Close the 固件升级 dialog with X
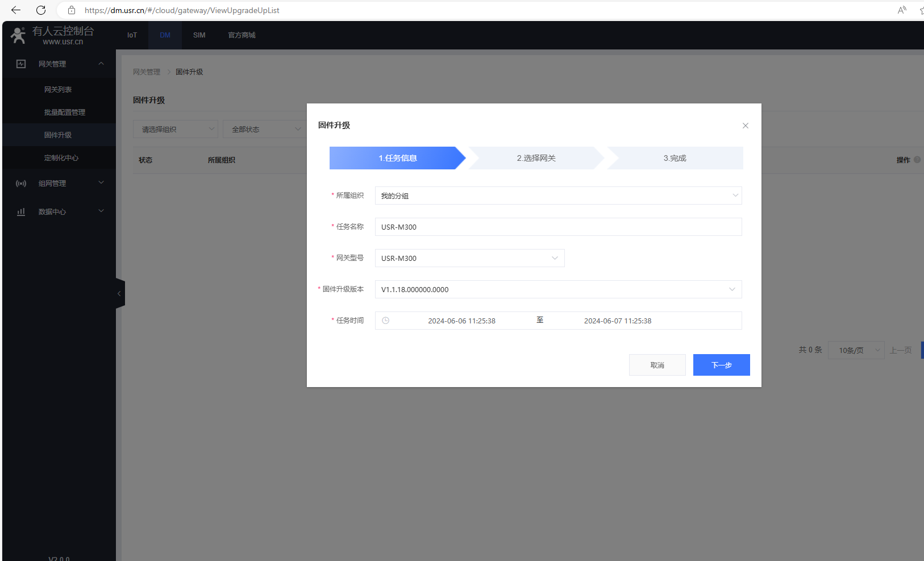 [x=745, y=126]
